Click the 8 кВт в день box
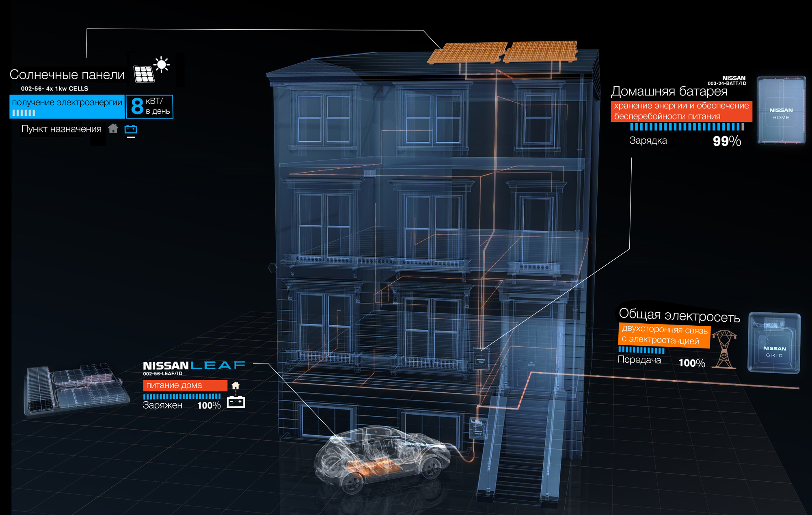This screenshot has height=515, width=812. click(x=149, y=106)
